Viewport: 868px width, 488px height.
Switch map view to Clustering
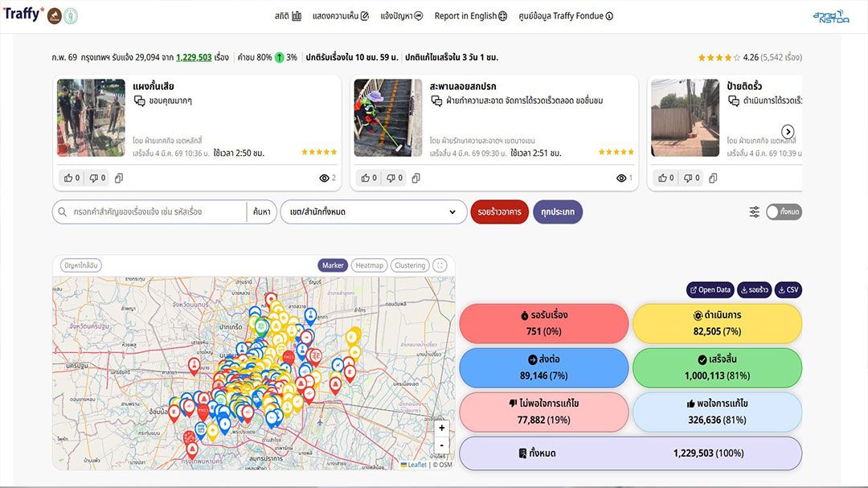[410, 265]
